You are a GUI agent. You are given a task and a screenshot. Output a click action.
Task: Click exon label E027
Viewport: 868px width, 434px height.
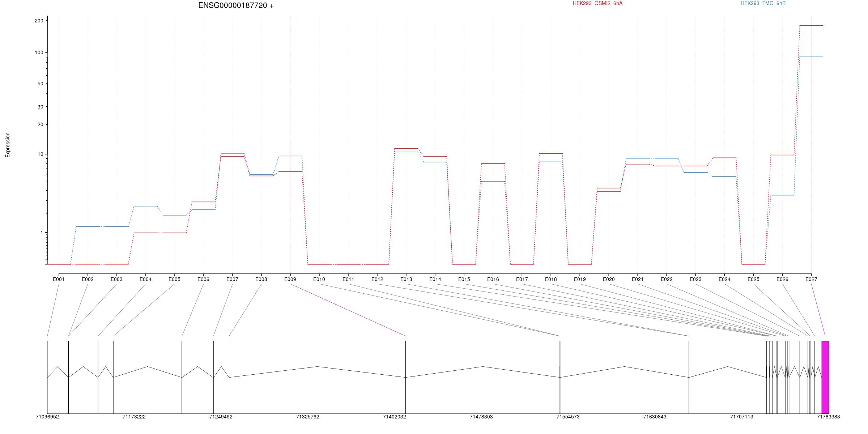pos(811,279)
